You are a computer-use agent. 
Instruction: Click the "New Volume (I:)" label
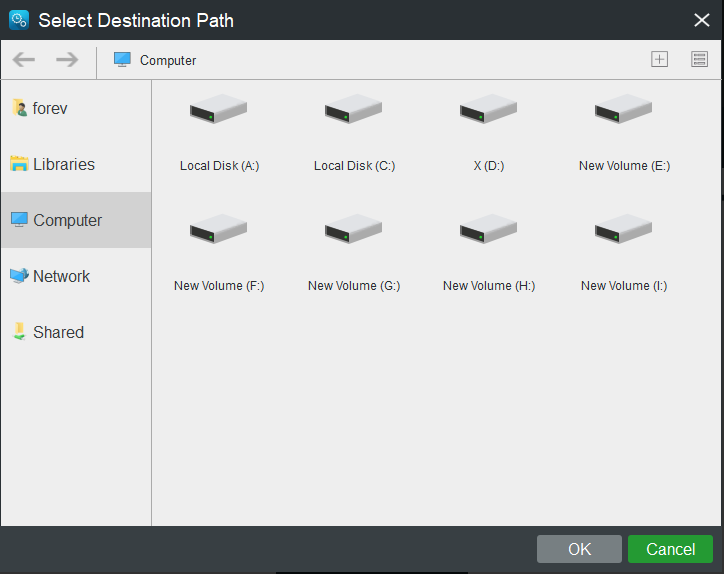pyautogui.click(x=624, y=286)
